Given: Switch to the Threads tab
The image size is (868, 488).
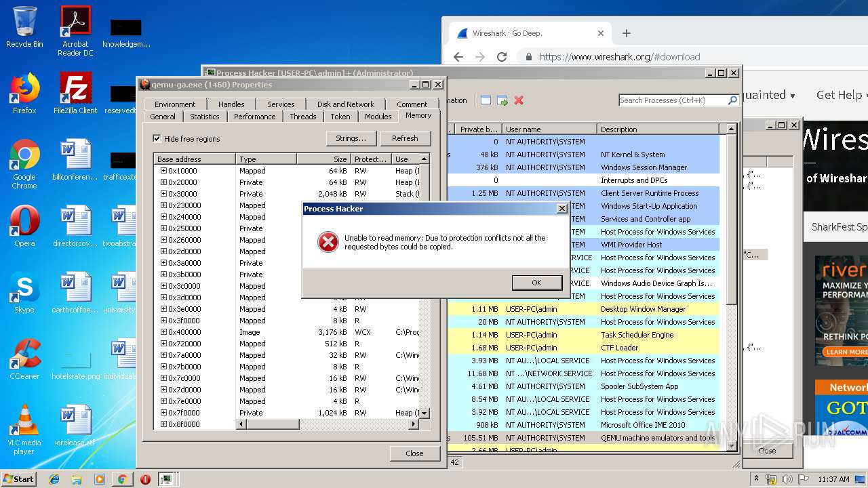Looking at the screenshot, I should 303,117.
